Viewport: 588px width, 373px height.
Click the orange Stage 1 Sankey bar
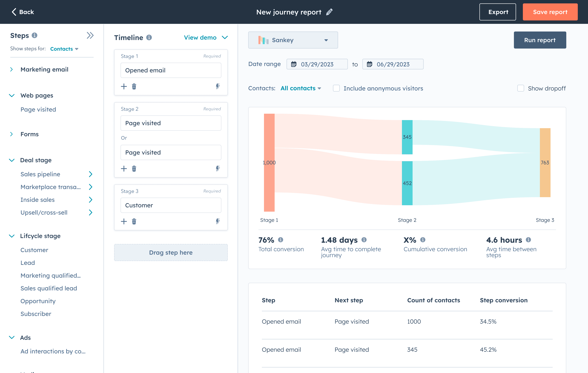[269, 186]
